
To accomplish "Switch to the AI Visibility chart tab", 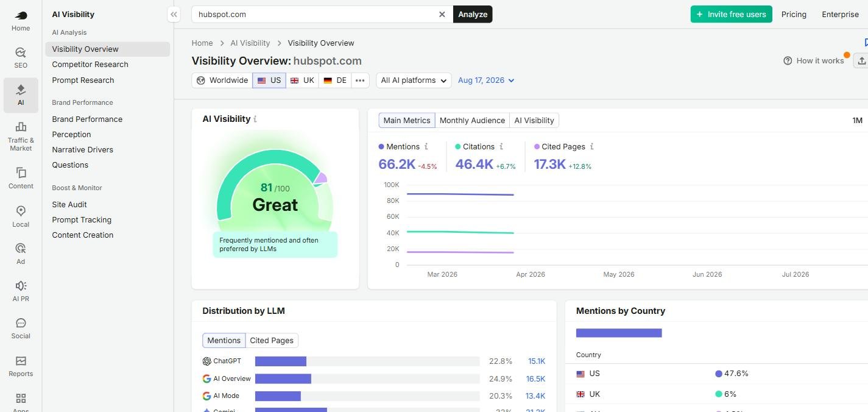I will pyautogui.click(x=534, y=120).
